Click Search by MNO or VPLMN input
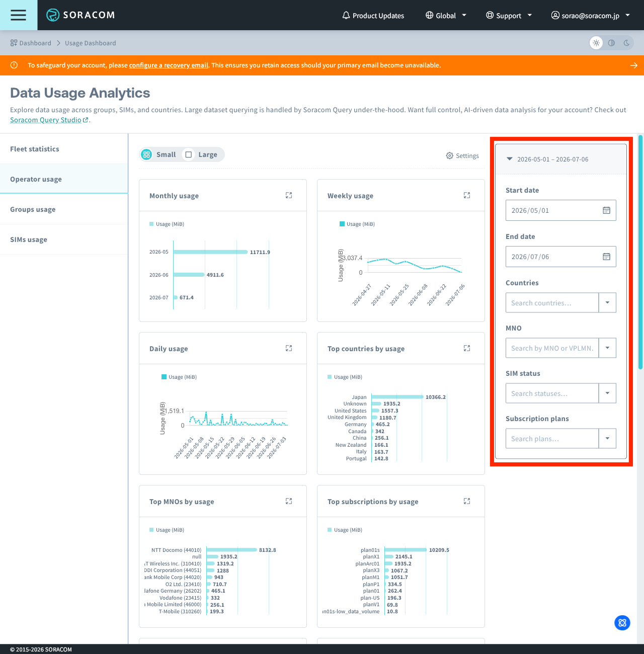The height and width of the screenshot is (654, 644). point(552,348)
